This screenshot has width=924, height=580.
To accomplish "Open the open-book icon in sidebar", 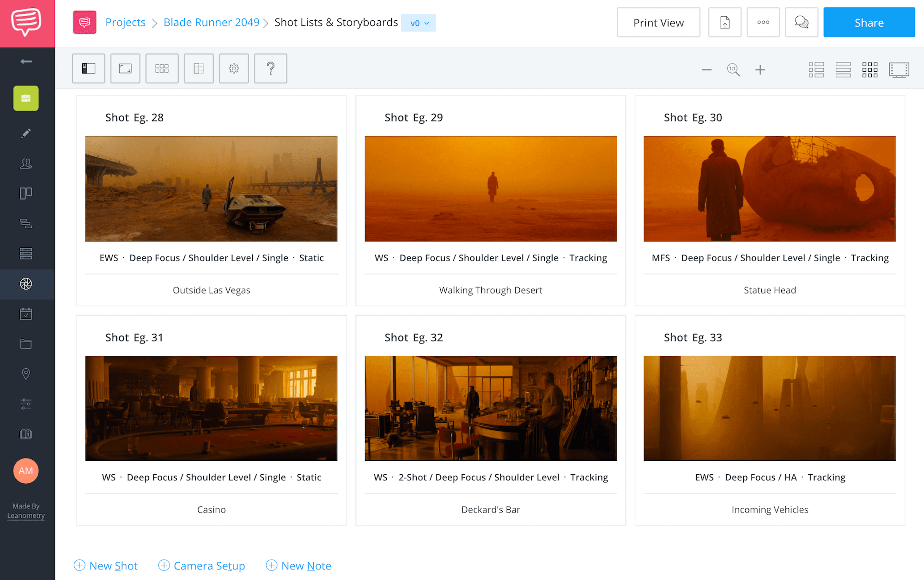I will tap(26, 434).
